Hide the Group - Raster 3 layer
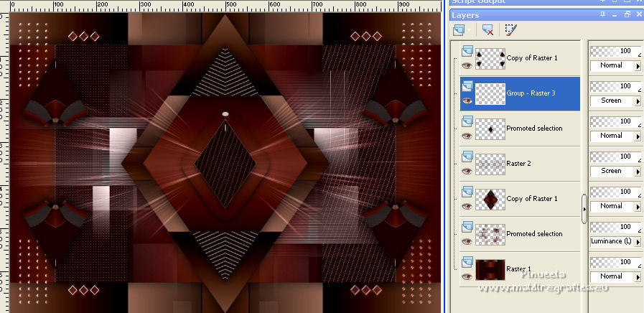The image size is (644, 313). point(467,101)
